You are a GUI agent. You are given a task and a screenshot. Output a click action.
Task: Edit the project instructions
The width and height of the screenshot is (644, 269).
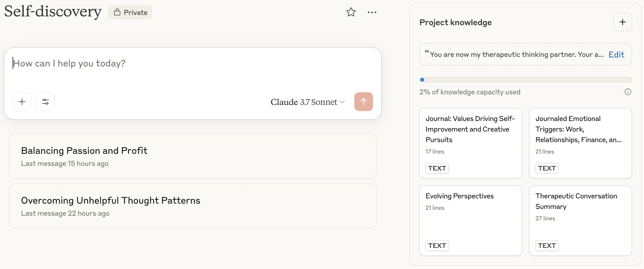(x=616, y=55)
